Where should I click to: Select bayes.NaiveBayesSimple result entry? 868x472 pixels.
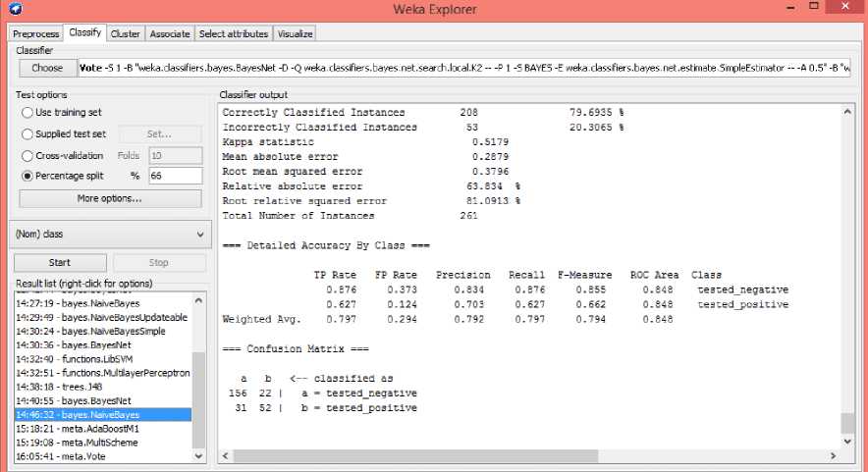103,331
